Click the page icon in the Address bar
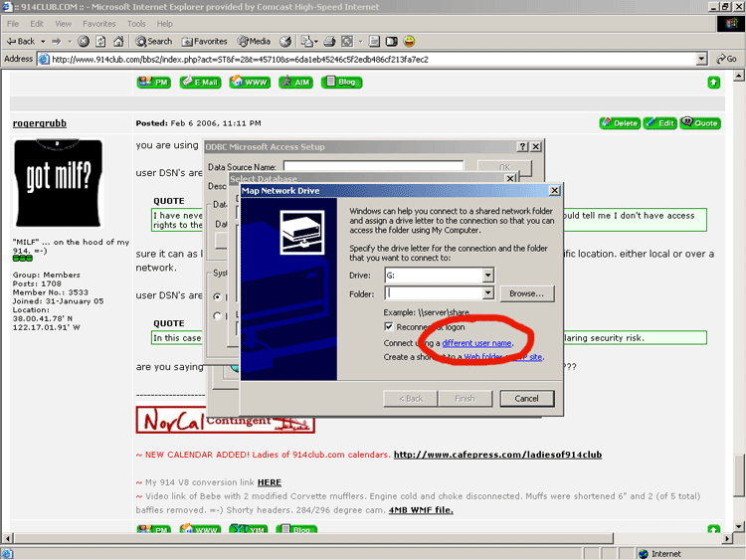Screen dimensions: 746x560 pyautogui.click(x=44, y=59)
